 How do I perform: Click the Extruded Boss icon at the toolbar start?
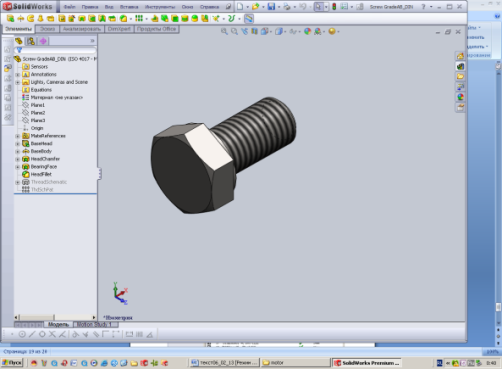pos(10,18)
